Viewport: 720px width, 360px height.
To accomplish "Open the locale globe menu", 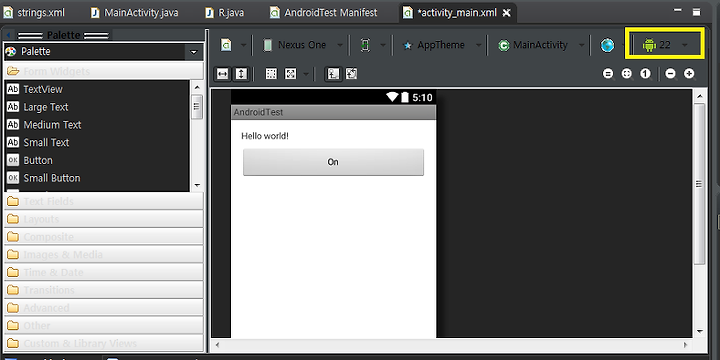I will (x=607, y=45).
